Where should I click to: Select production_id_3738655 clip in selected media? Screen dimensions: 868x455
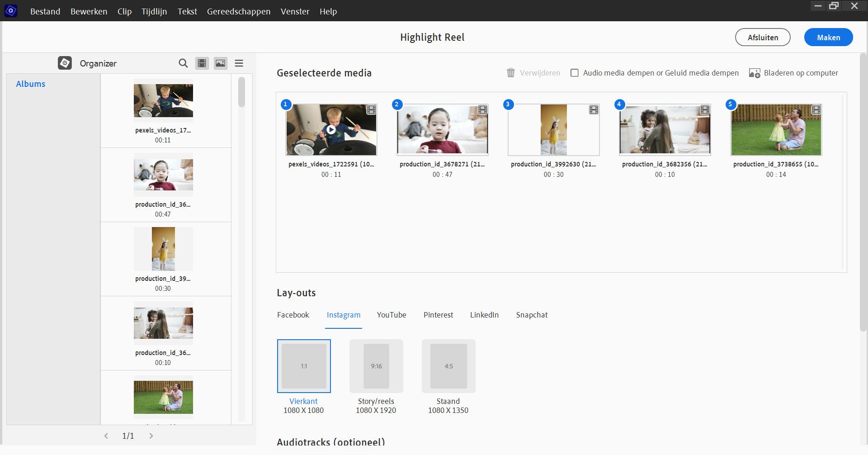pyautogui.click(x=776, y=130)
